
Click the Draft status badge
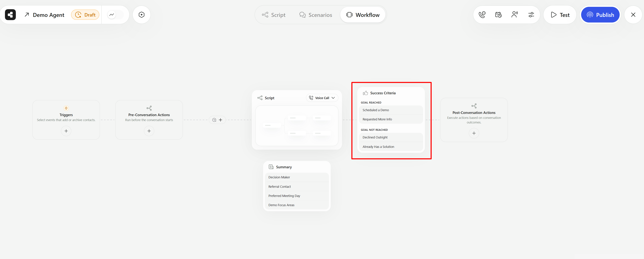click(x=85, y=15)
